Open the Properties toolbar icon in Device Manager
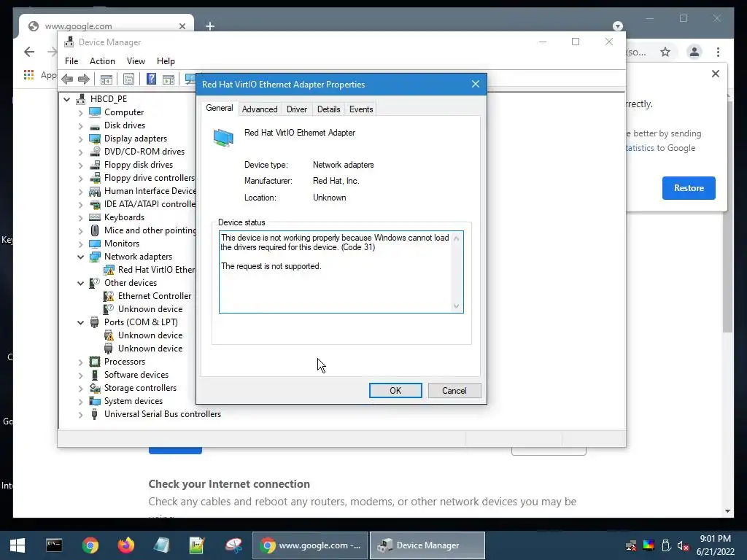Viewport: 747px width, 560px height. tap(128, 79)
